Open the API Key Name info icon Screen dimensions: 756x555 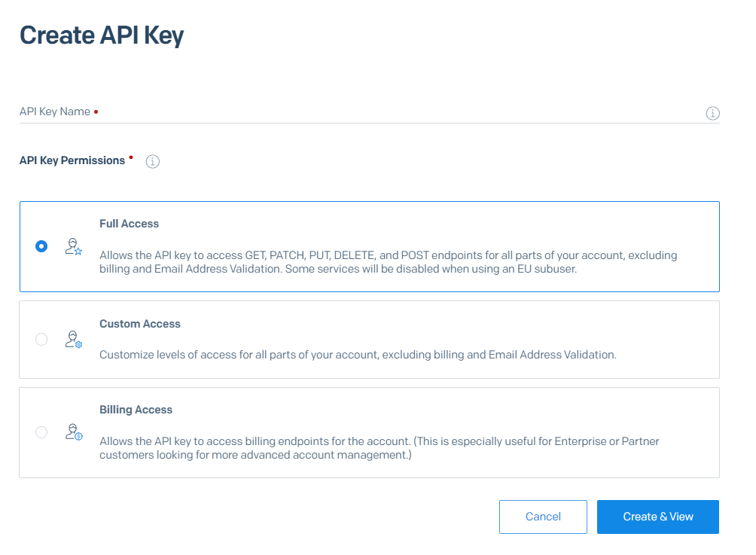click(x=712, y=113)
